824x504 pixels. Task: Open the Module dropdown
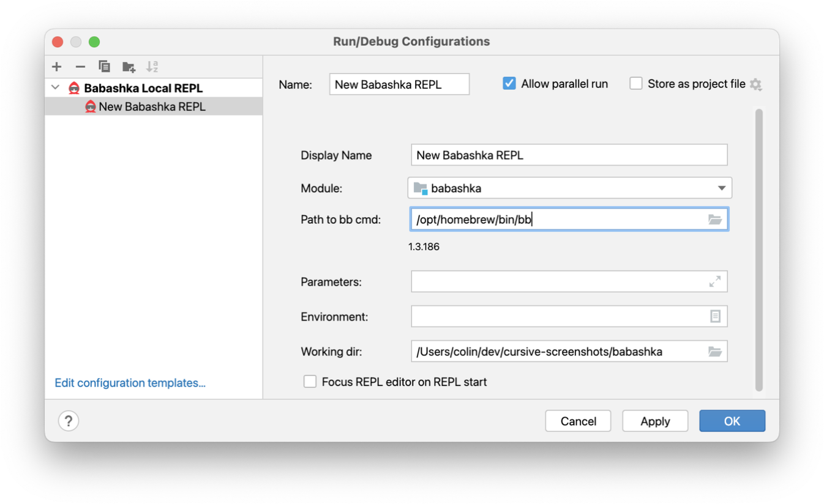coord(570,188)
